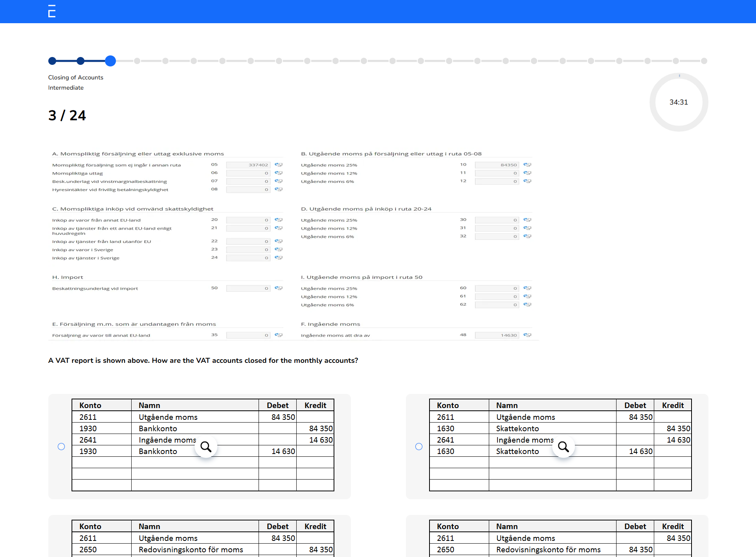
Task: Click the 34:31 countdown timer circle
Action: (679, 102)
